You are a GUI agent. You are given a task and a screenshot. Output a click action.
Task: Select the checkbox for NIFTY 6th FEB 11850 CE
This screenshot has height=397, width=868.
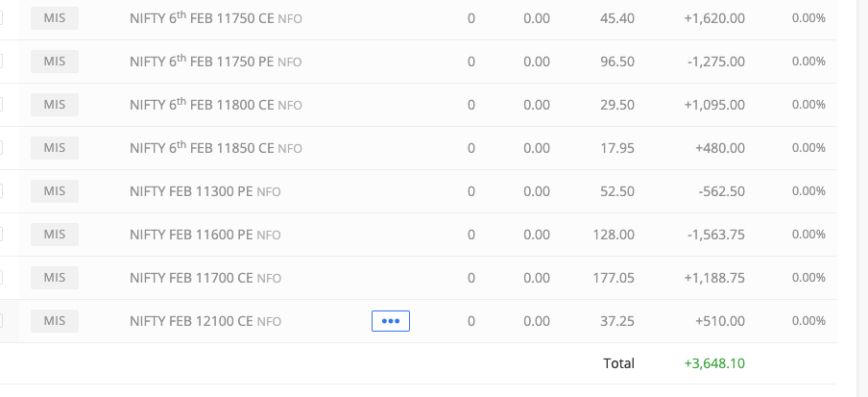point(0,148)
